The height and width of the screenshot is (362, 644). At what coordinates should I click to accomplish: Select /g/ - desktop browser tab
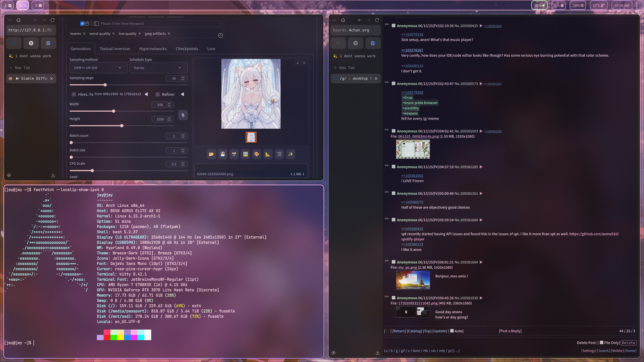(355, 78)
